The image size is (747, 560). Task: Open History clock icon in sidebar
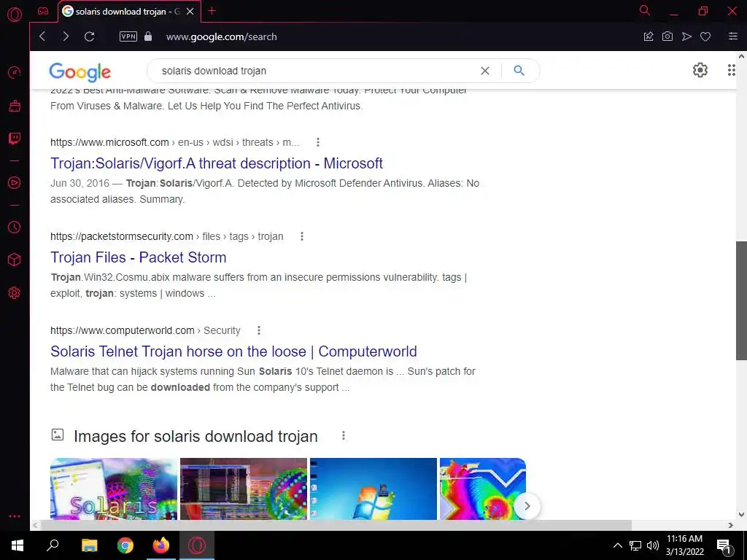coord(15,227)
